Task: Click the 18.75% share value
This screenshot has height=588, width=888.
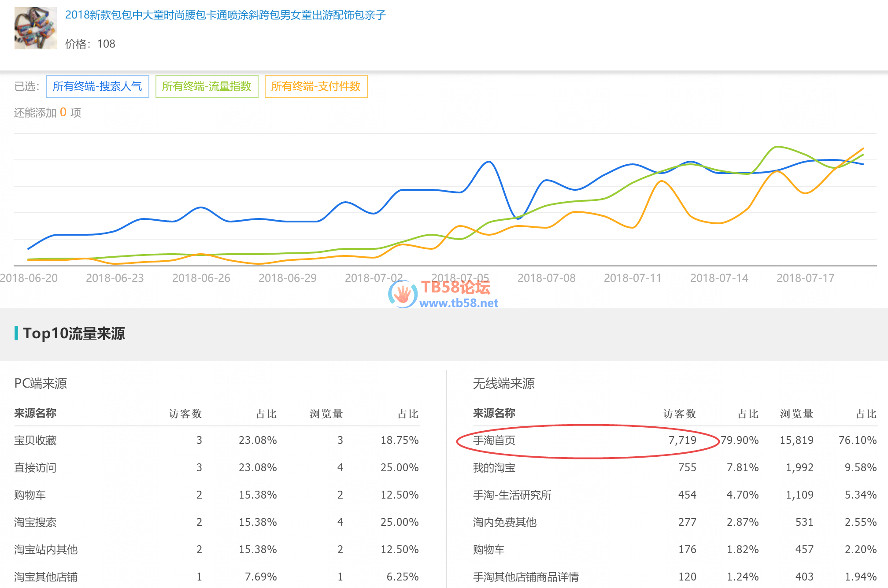Action: pos(400,440)
